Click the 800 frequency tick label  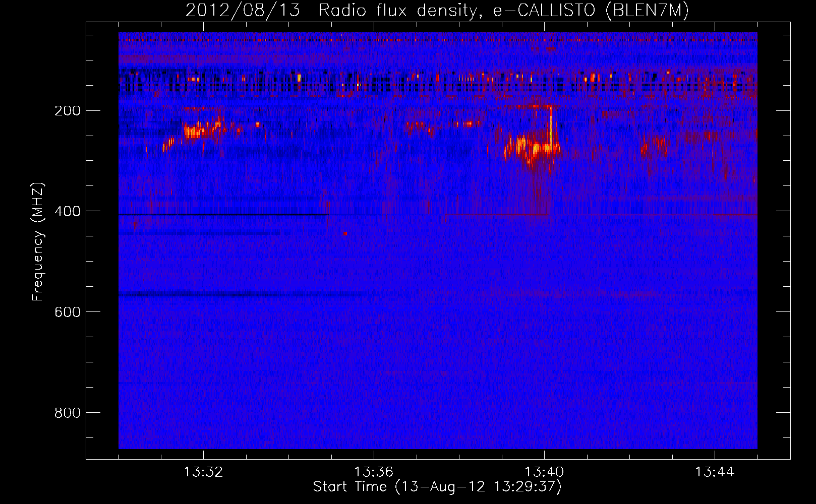pyautogui.click(x=68, y=413)
